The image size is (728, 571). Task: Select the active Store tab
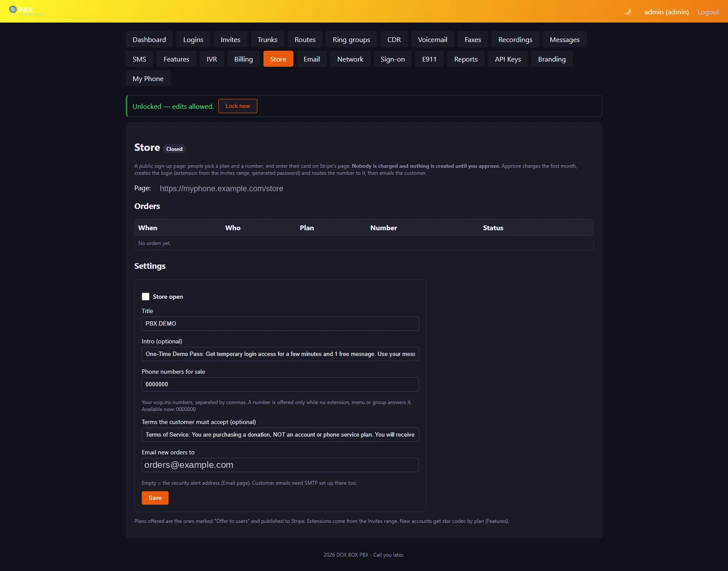278,59
